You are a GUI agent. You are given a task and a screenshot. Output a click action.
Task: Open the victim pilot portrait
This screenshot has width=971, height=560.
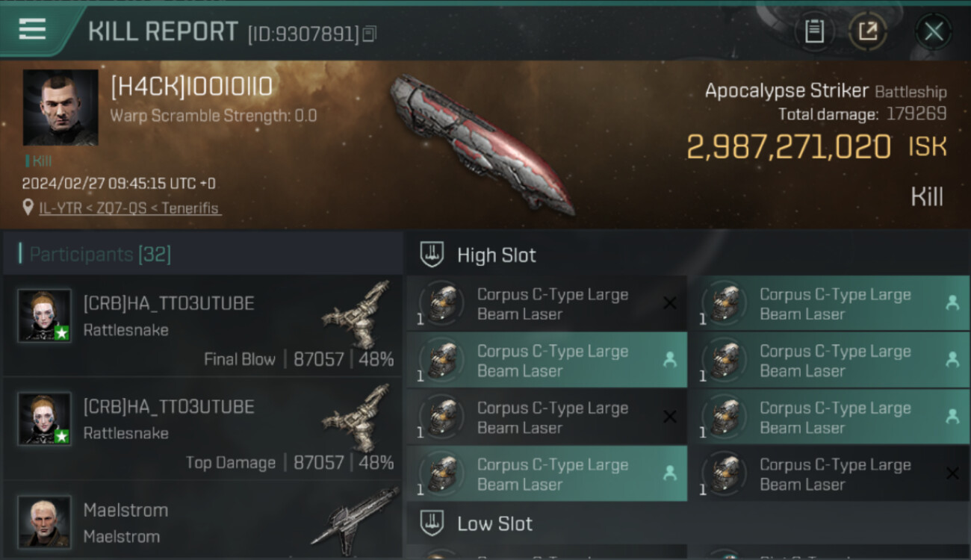[x=61, y=108]
